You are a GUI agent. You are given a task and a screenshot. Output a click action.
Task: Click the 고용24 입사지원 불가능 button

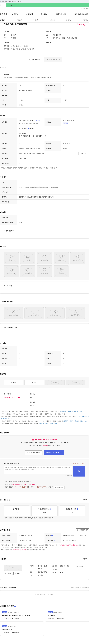click(x=53, y=60)
